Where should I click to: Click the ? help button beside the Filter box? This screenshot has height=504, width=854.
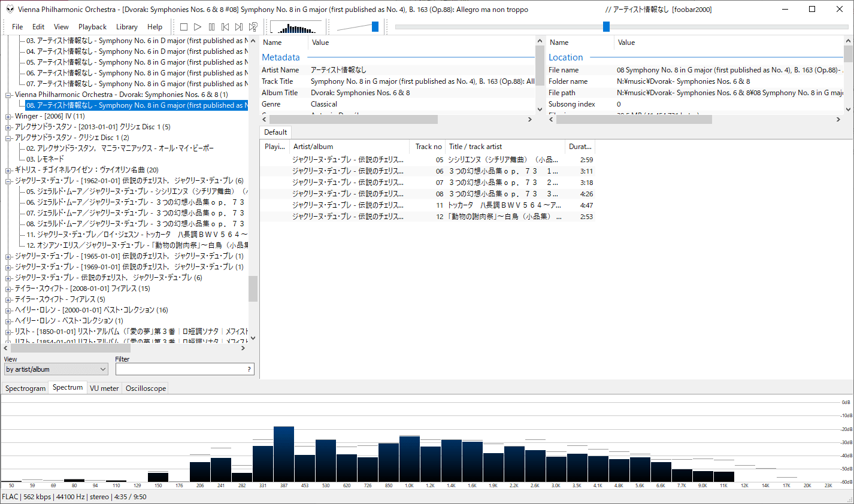point(249,369)
